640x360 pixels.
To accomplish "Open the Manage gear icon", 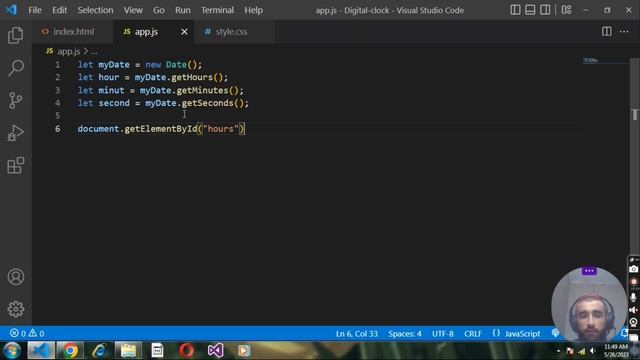I will (16, 309).
